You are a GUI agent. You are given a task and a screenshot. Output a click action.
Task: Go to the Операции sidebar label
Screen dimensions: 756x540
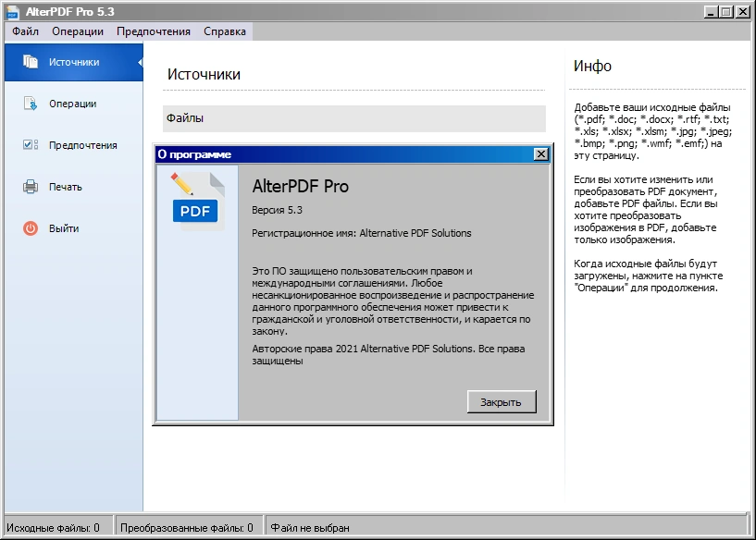pyautogui.click(x=73, y=104)
